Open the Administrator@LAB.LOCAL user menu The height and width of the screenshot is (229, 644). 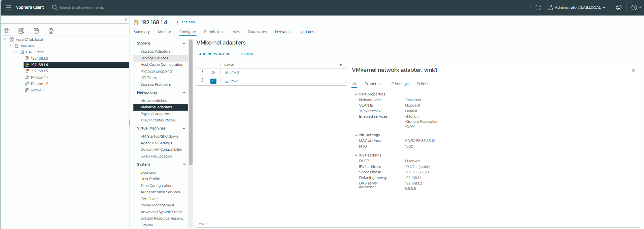pyautogui.click(x=577, y=7)
